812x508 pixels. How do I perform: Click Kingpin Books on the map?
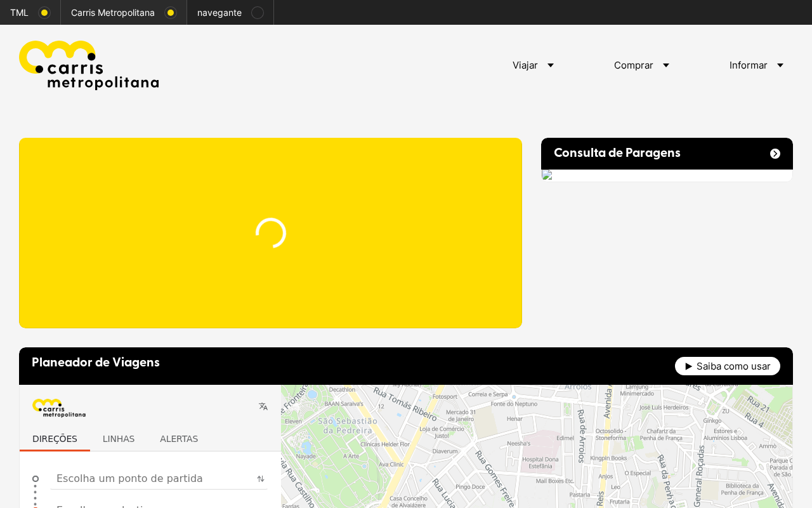pos(608,458)
